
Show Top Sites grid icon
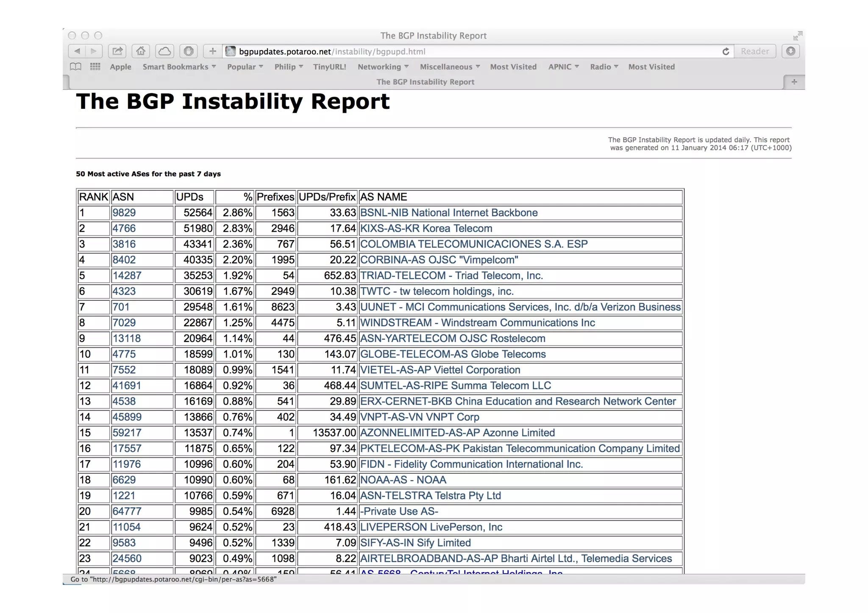click(95, 67)
